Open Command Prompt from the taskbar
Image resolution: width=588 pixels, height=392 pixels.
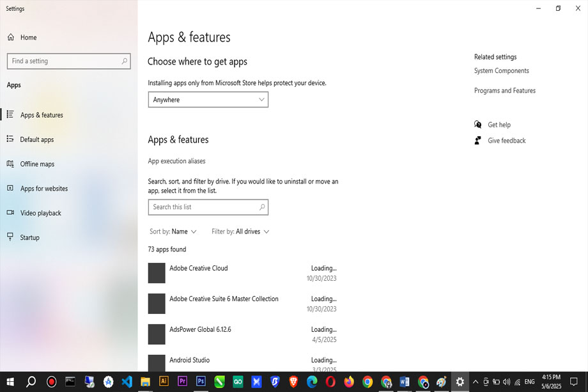coord(70,382)
